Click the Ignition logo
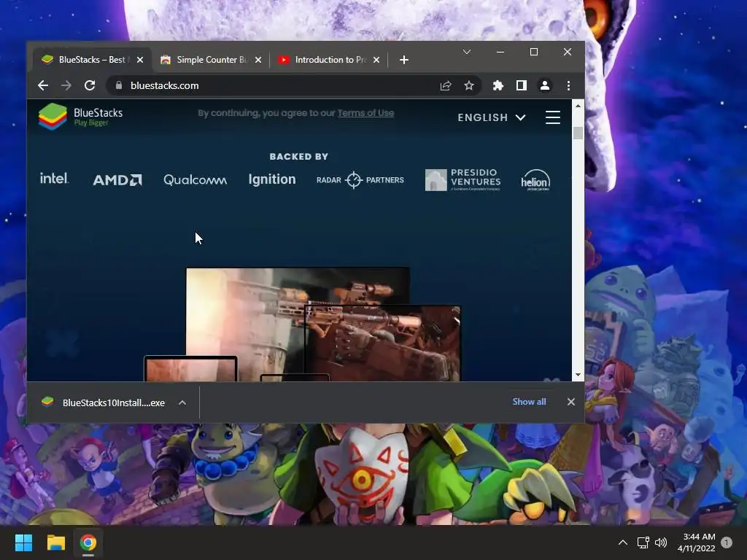The width and height of the screenshot is (747, 560). pyautogui.click(x=272, y=179)
